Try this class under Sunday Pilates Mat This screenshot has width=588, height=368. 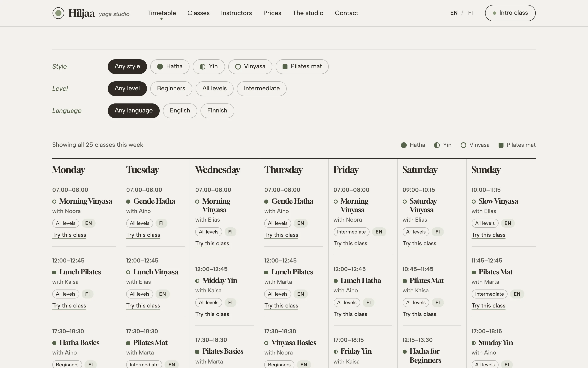click(x=488, y=306)
